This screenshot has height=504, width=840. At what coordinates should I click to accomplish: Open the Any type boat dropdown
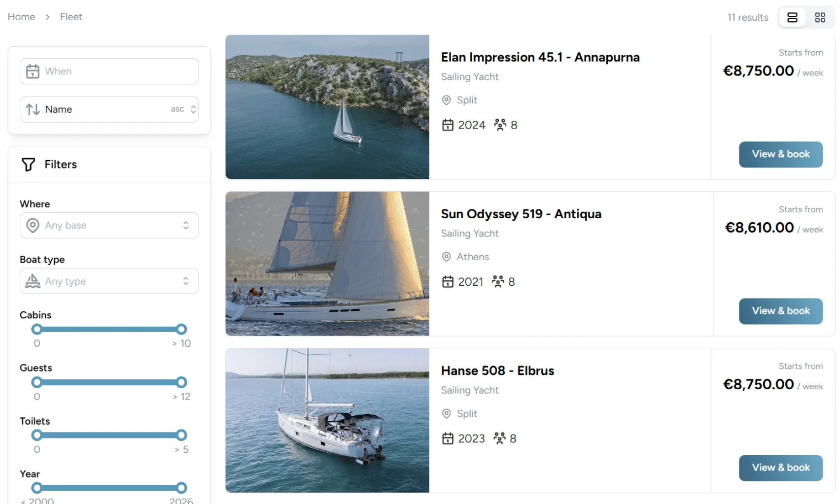tap(109, 281)
